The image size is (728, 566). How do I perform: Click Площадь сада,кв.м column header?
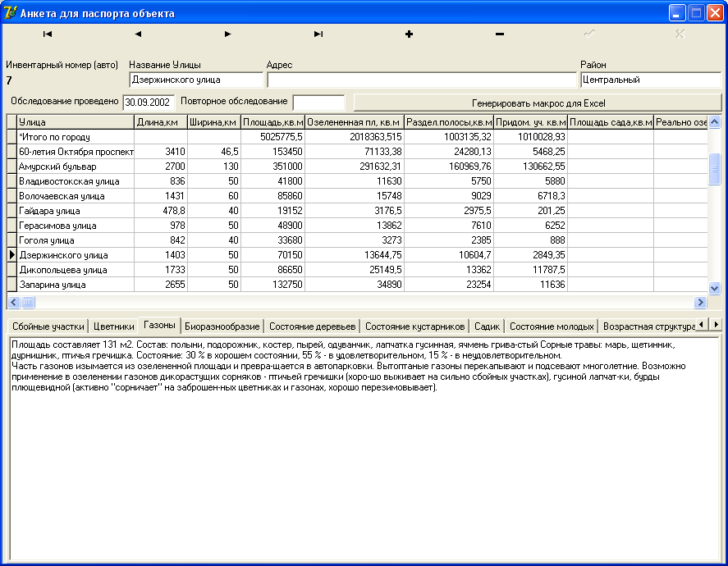pyautogui.click(x=611, y=122)
